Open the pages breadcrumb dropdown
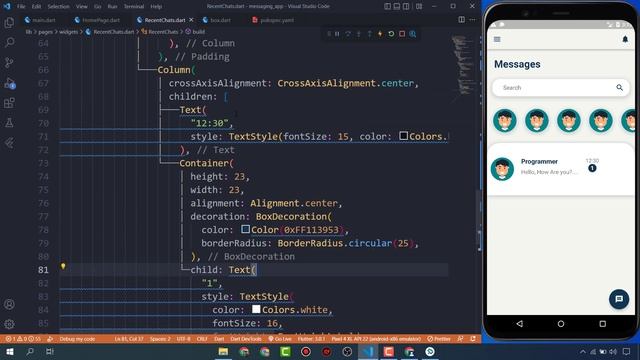 [x=45, y=32]
